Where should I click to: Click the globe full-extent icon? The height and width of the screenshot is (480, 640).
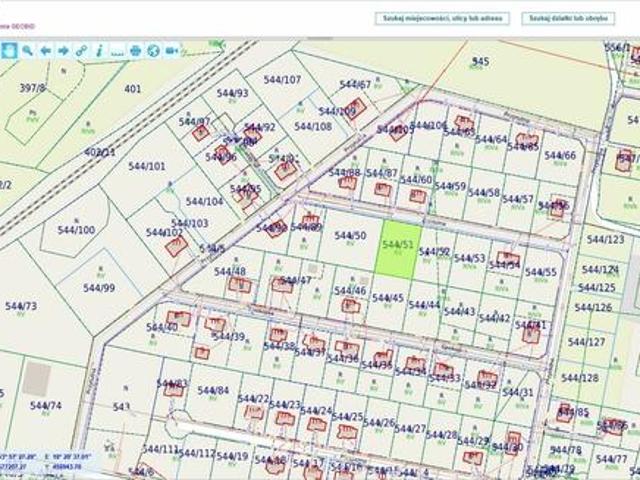click(153, 51)
